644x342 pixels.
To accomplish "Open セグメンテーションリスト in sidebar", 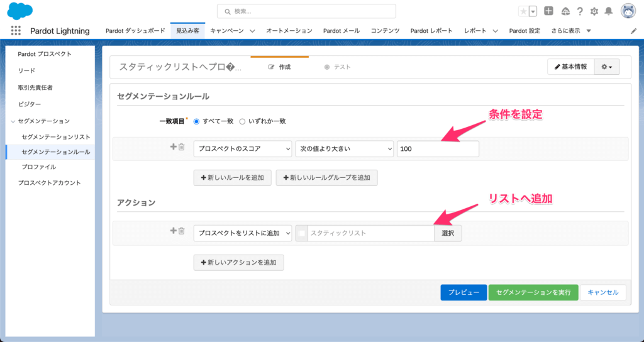I will click(56, 137).
